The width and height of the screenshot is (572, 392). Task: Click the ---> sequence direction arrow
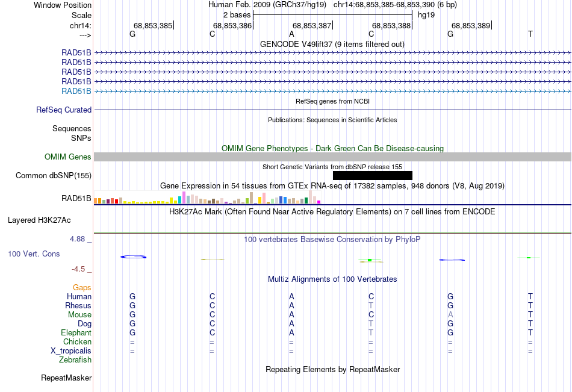(x=85, y=35)
